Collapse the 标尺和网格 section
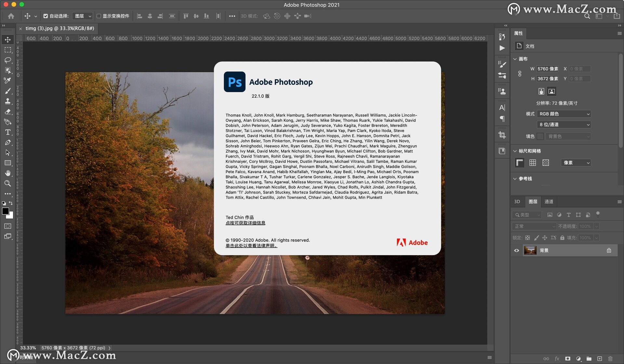The width and height of the screenshot is (624, 364). [515, 151]
